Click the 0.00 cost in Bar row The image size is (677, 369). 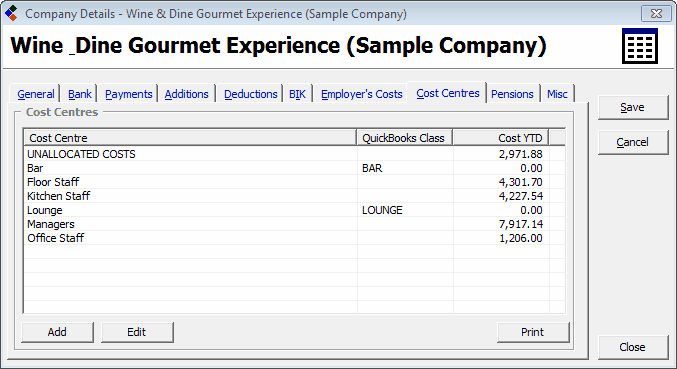[x=531, y=168]
